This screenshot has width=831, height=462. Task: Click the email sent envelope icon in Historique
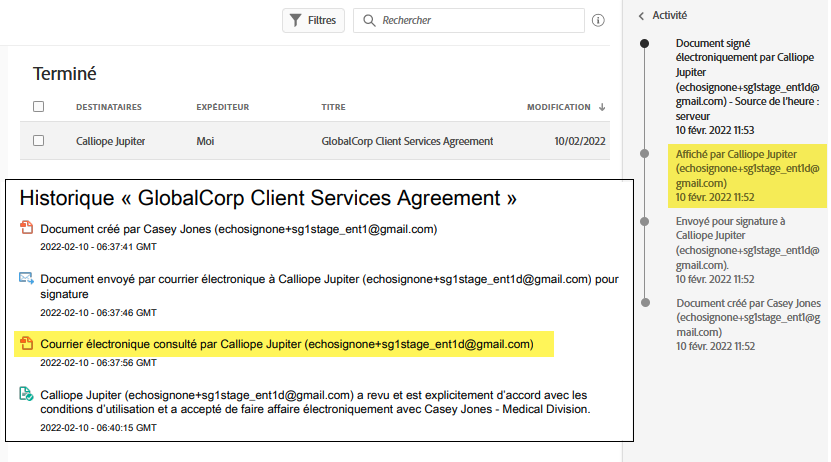coord(26,278)
